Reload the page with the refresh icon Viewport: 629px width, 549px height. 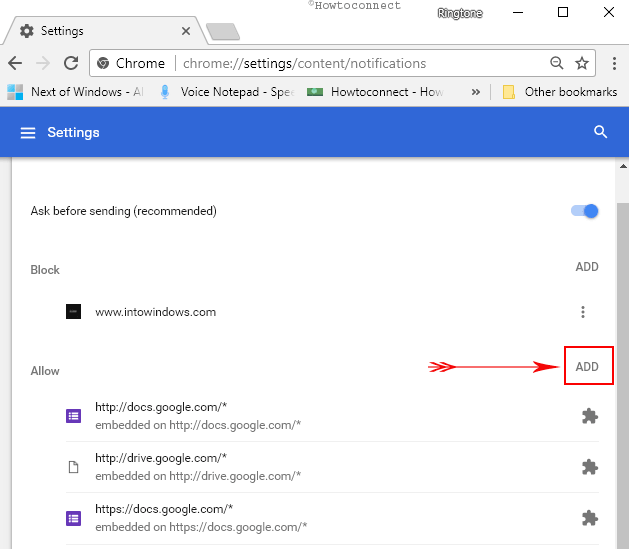[71, 63]
